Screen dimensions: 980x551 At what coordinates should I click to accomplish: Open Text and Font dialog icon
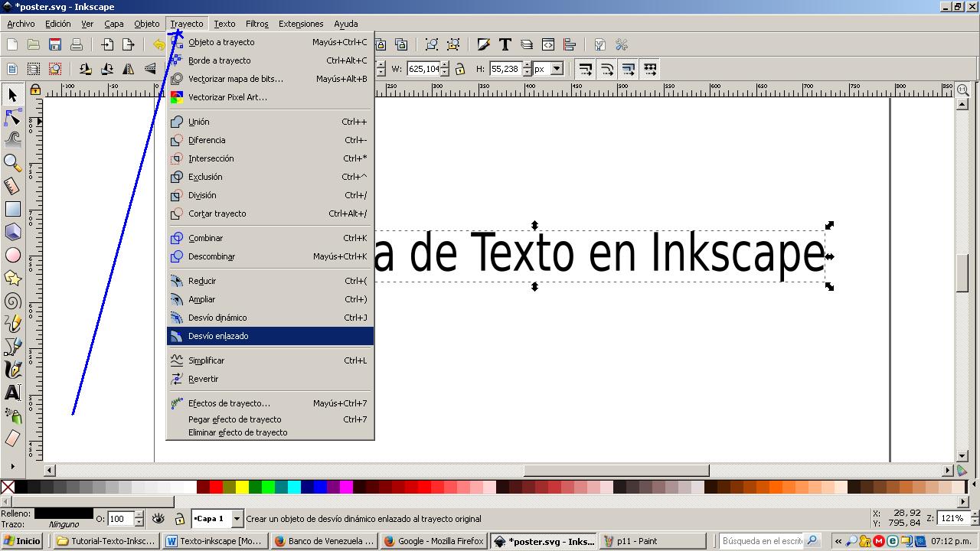pos(505,44)
